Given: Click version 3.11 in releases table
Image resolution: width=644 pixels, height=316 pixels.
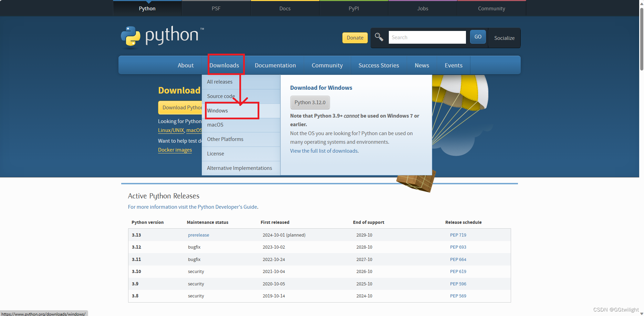Looking at the screenshot, I should (136, 260).
